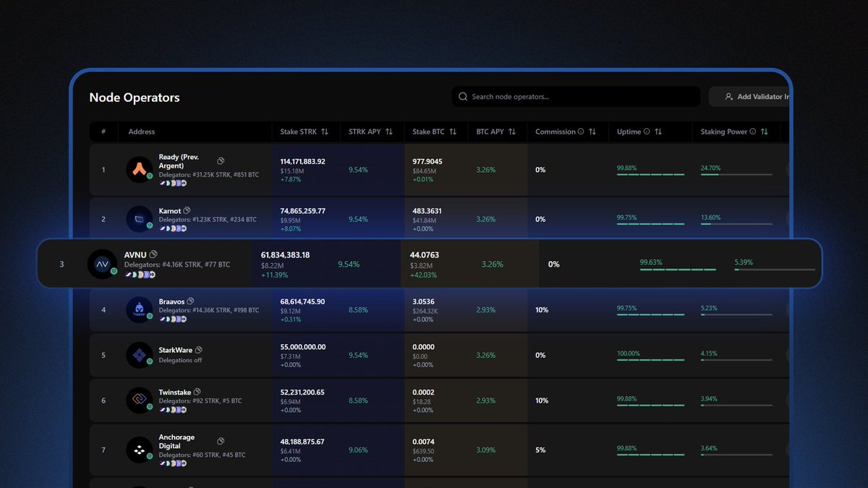The width and height of the screenshot is (868, 488).
Task: Sort by BTC APY column arrows
Action: tap(512, 132)
